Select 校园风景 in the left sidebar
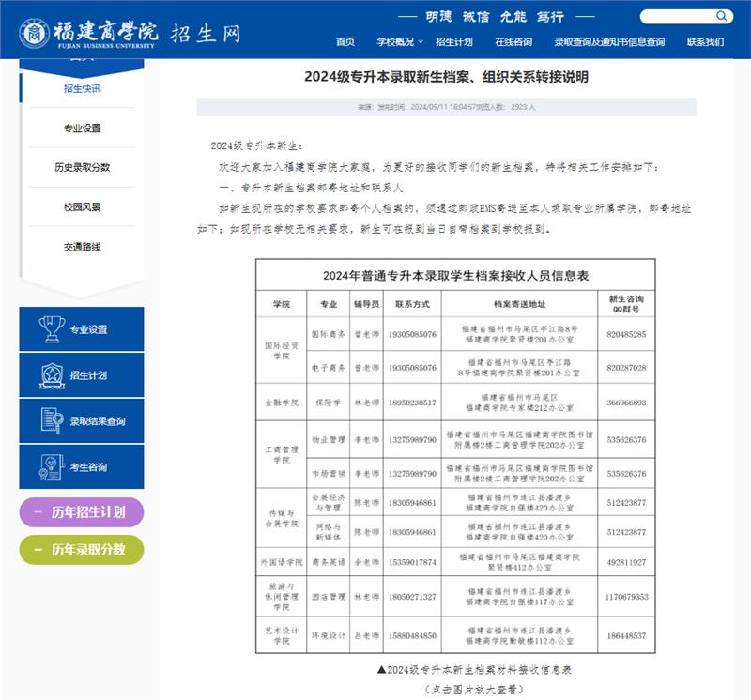This screenshot has height=700, width=751. tap(82, 206)
